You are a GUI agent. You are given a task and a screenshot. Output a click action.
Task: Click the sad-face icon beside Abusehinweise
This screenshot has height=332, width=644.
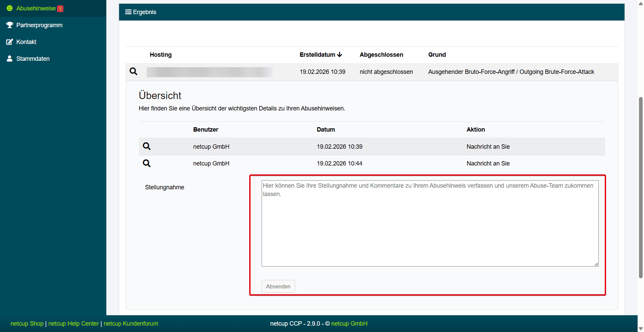tap(10, 8)
